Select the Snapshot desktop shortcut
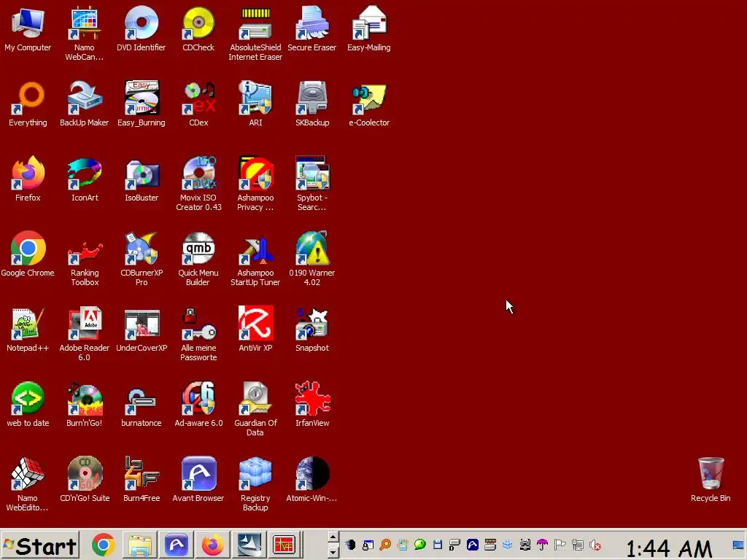 pyautogui.click(x=312, y=330)
